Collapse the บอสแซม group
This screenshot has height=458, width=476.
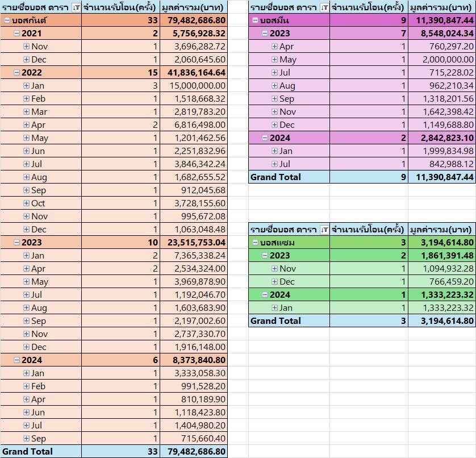point(255,243)
